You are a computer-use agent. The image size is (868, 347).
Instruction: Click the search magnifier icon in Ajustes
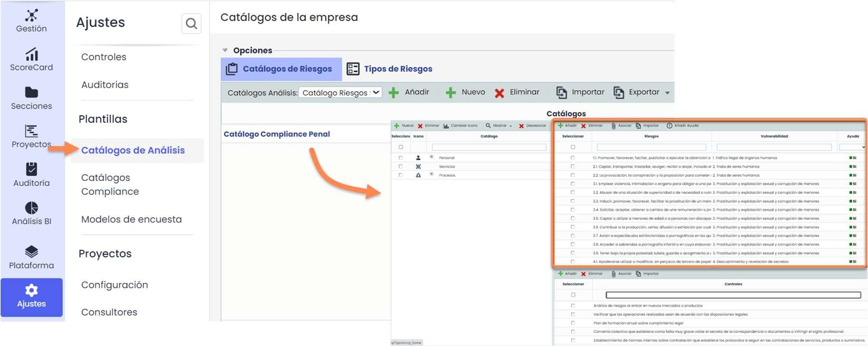coord(191,24)
